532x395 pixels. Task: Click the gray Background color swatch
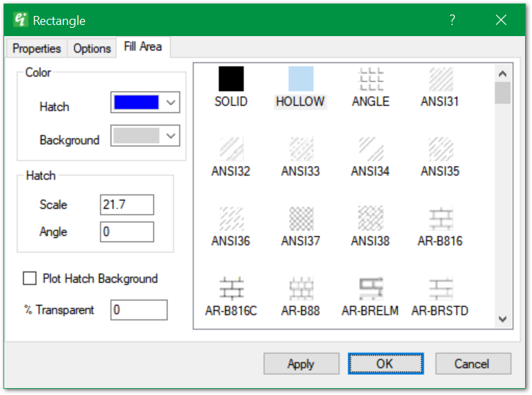[x=136, y=135]
